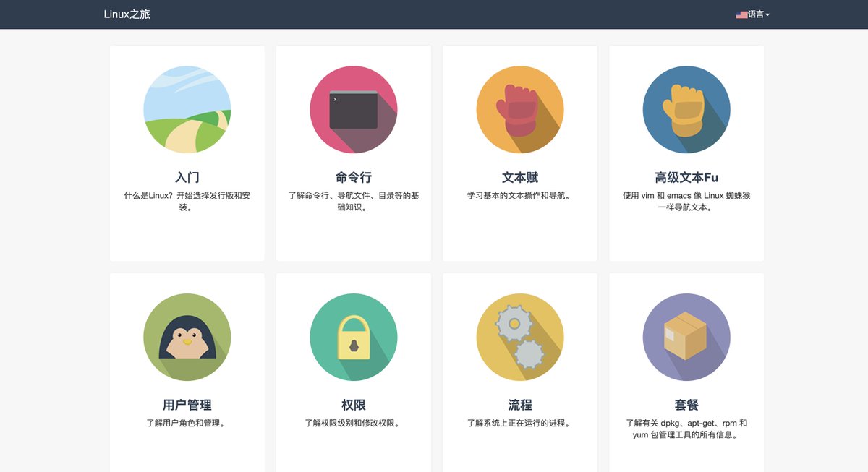Viewport: 868px width, 472px height.
Task: Click the blue fist icon for 高级文本Fu
Action: (686, 109)
